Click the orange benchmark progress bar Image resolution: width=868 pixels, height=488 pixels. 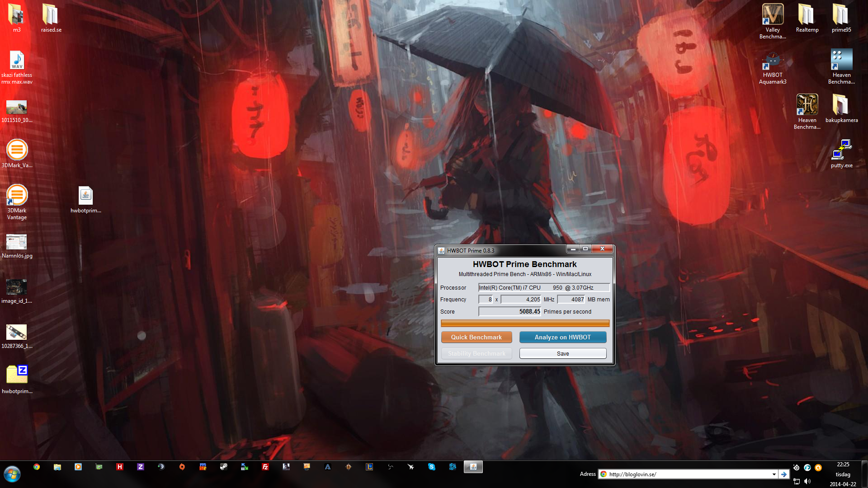tap(525, 323)
